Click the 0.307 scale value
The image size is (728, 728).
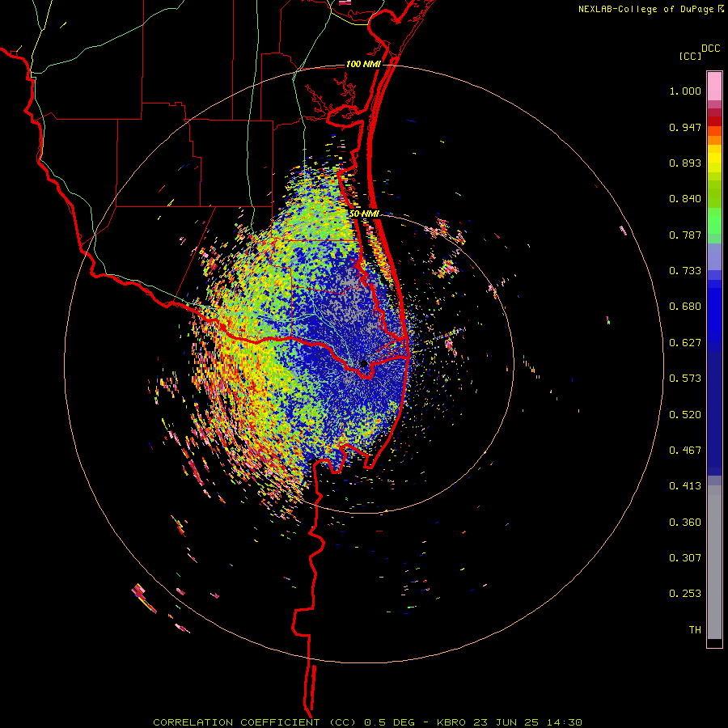pyautogui.click(x=685, y=558)
